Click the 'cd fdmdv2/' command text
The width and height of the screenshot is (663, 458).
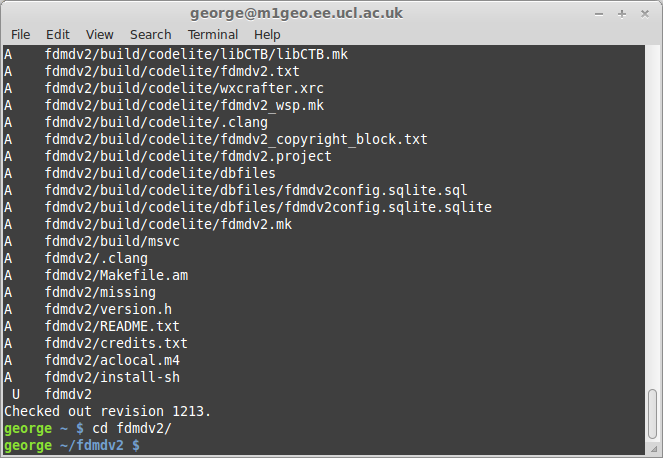point(132,428)
